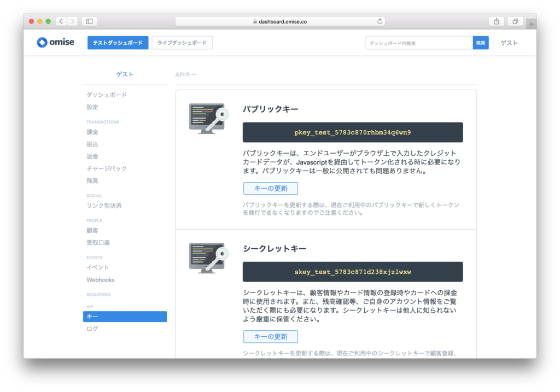Image resolution: width=560 pixels, height=392 pixels.
Task: Reload the page with refresh icon
Action: (380, 21)
